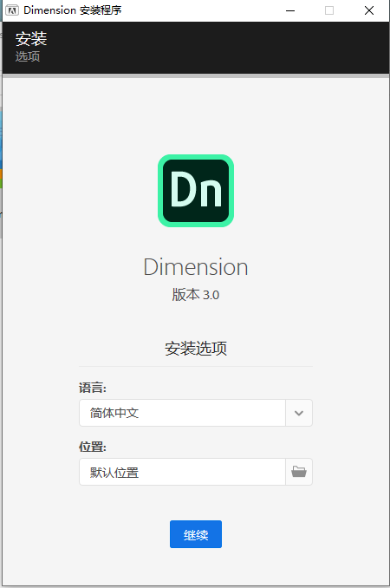Click the 安装选项 heading
The width and height of the screenshot is (390, 588).
tap(196, 349)
